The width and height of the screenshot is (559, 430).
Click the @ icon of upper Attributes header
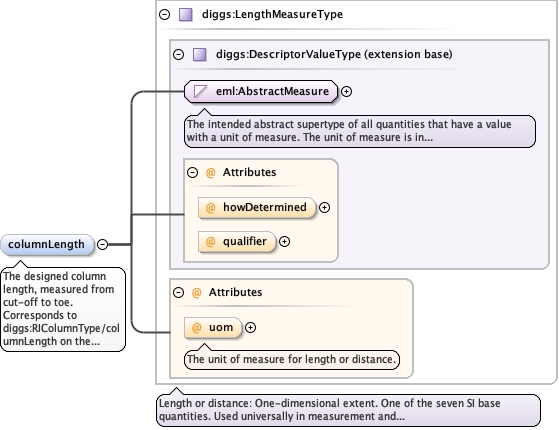pos(211,173)
